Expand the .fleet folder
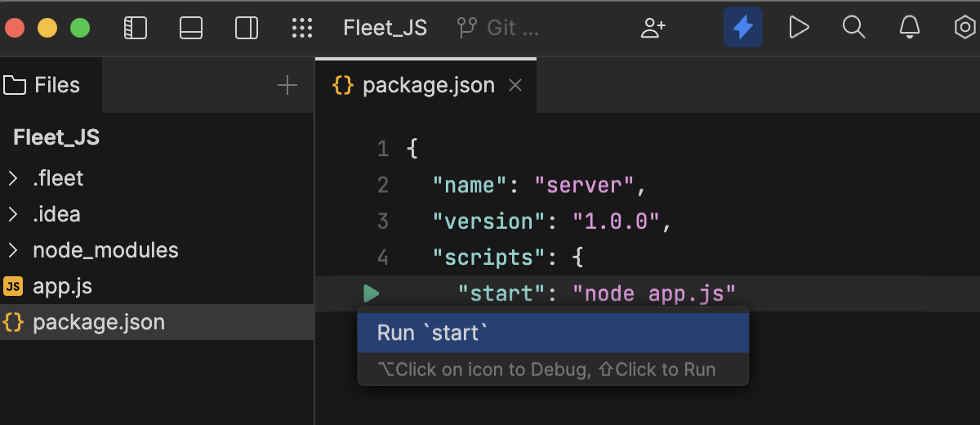 click(13, 178)
